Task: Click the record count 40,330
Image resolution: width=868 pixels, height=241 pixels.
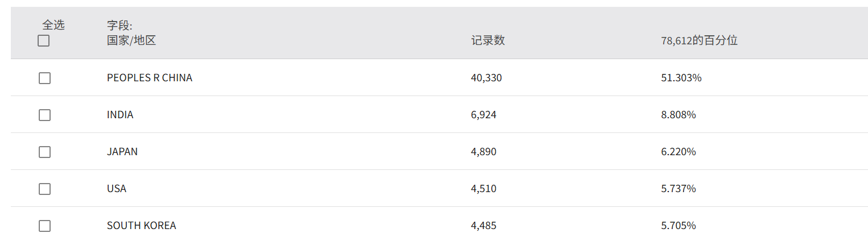Action: click(487, 78)
